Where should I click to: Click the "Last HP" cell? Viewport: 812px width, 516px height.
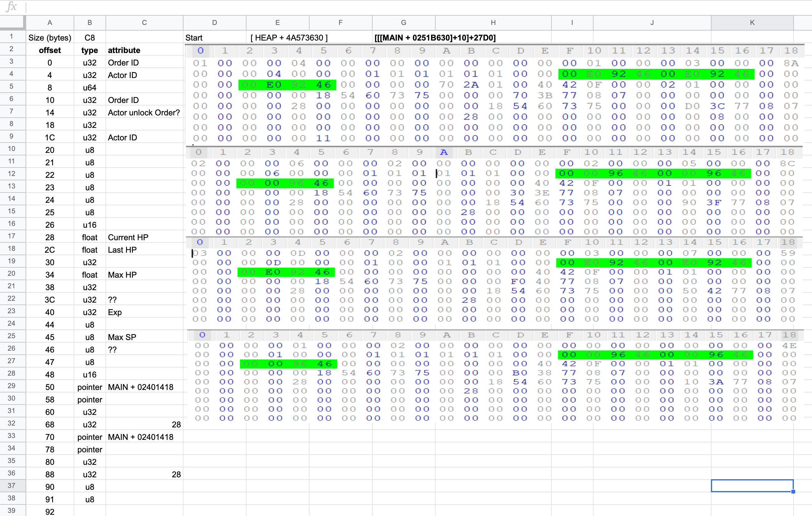[x=144, y=249]
